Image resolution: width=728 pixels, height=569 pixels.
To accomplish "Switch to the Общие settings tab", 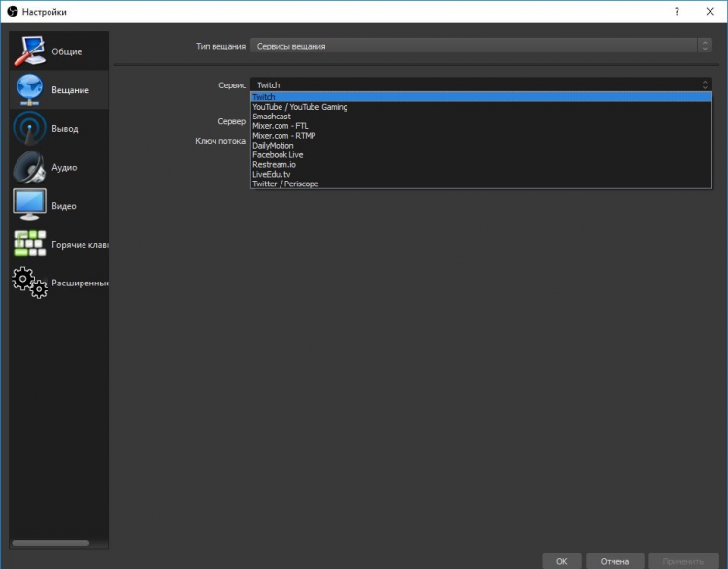I will click(x=59, y=51).
